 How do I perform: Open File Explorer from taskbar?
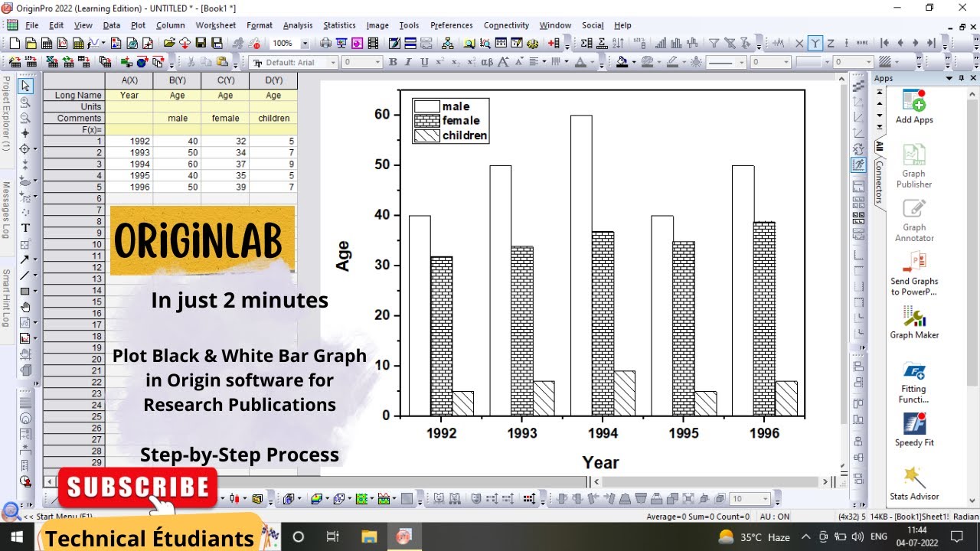[x=369, y=536]
